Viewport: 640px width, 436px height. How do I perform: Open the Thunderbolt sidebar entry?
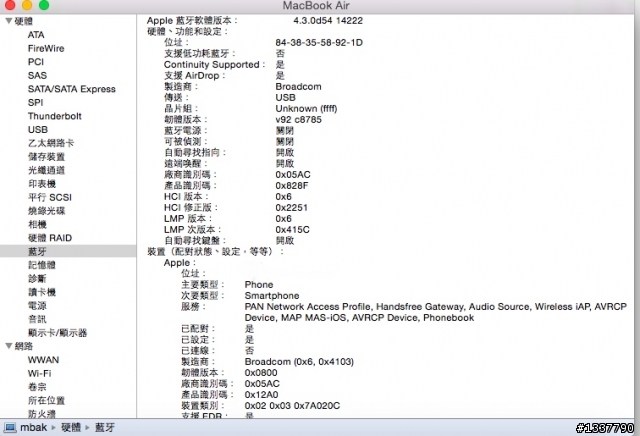click(x=55, y=116)
